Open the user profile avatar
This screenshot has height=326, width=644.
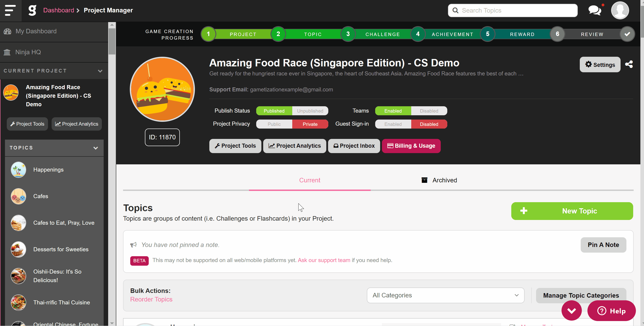click(x=620, y=10)
